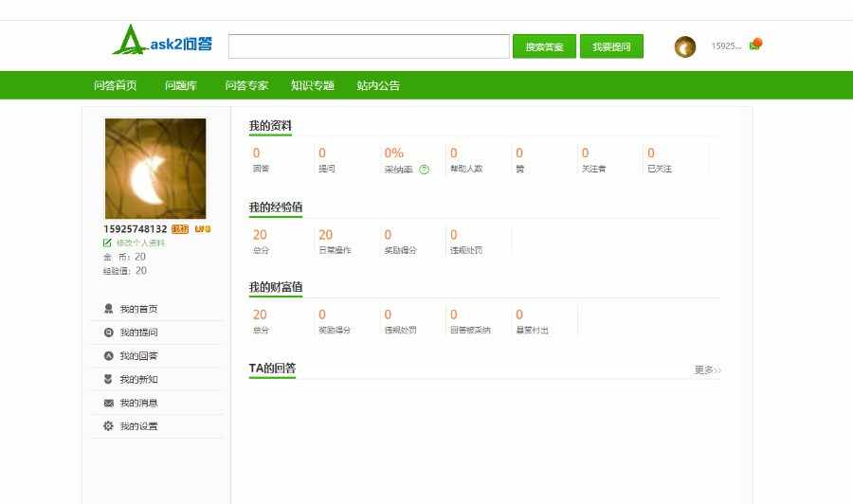Open 问题库 in the navigation bar

tap(181, 85)
